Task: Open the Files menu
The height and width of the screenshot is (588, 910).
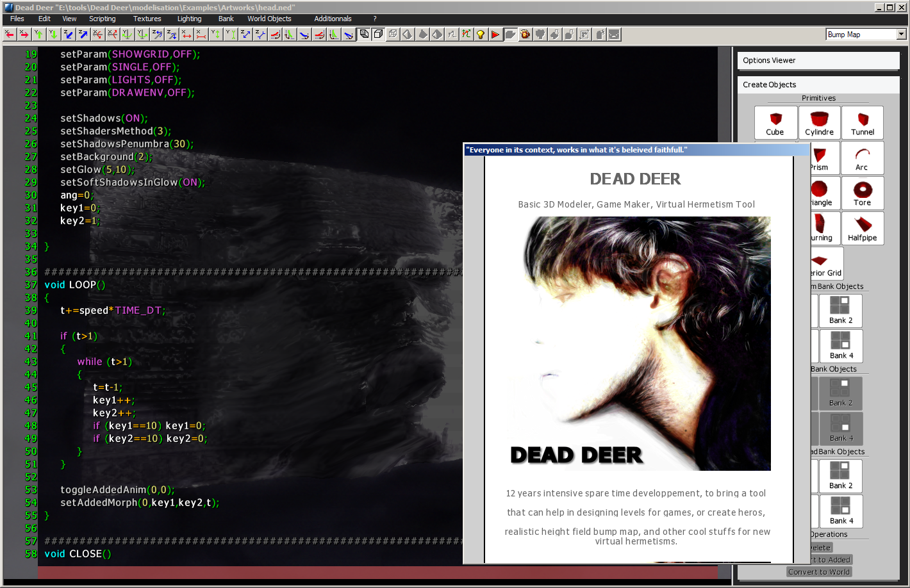Action: click(x=17, y=19)
